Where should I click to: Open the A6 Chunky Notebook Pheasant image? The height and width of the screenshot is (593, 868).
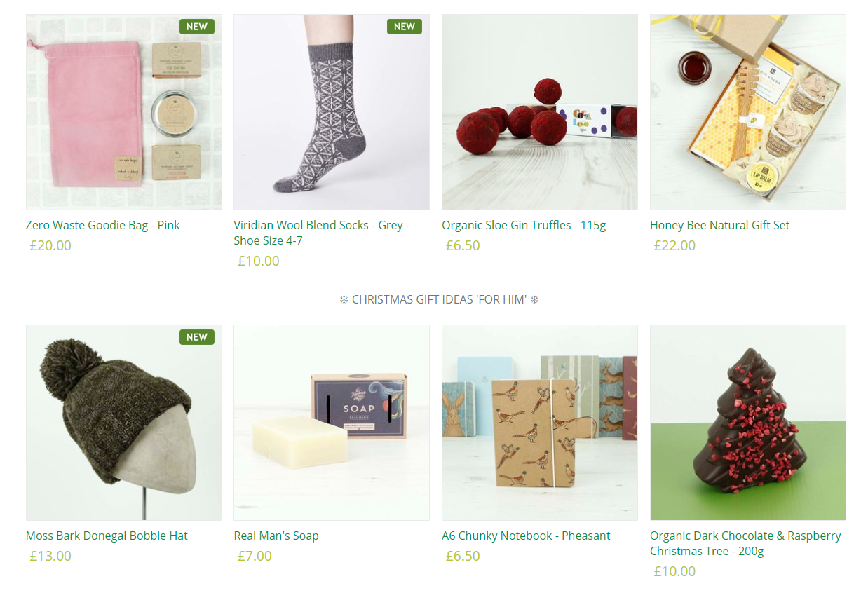click(540, 423)
